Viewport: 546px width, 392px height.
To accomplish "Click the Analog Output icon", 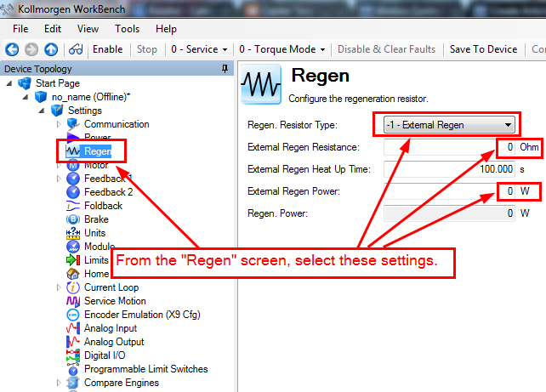I will pyautogui.click(x=73, y=342).
